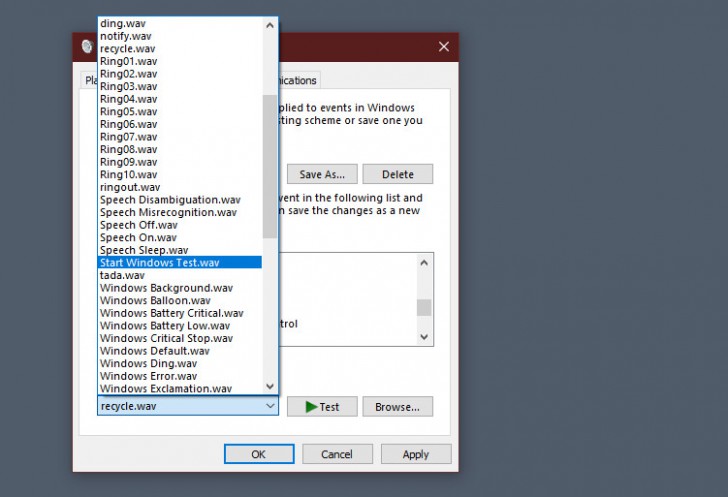Pick recycle.wav in the dropdown list
The image size is (728, 497).
[180, 48]
